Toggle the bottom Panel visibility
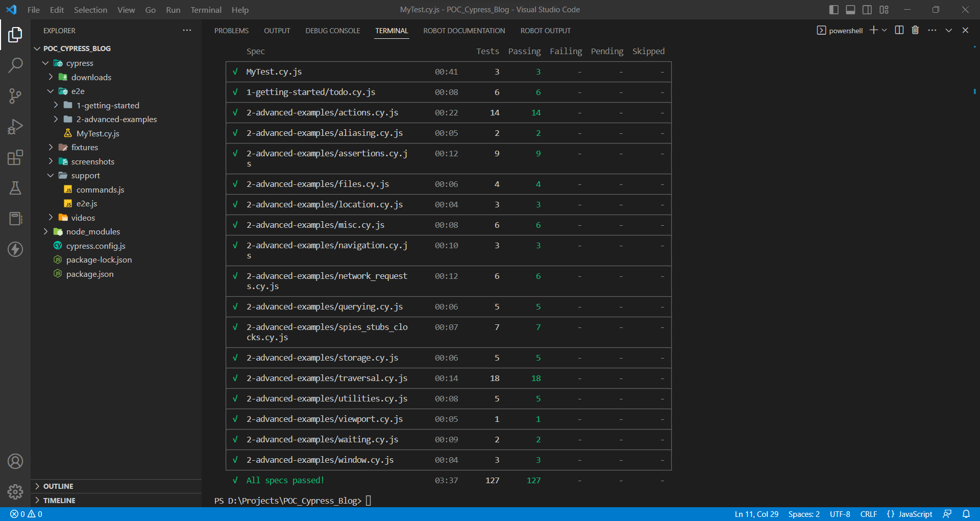The width and height of the screenshot is (980, 521). [850, 10]
